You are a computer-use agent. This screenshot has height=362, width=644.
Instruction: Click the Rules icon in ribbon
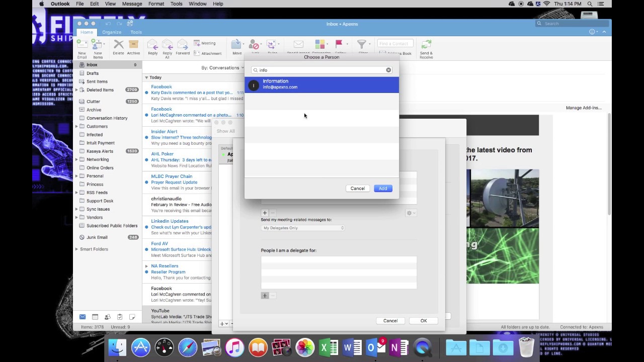click(272, 45)
